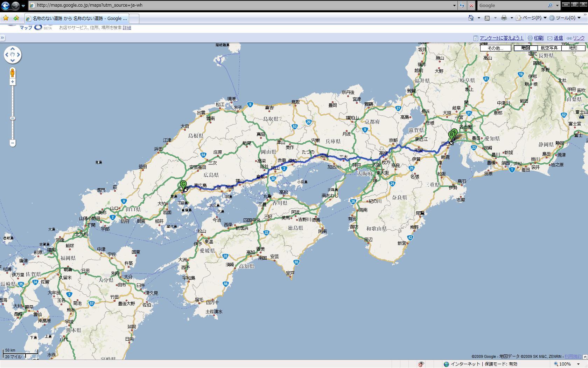Click the 岡山県 prefecture label on the map
Screen dimensions: 588x368
(x=268, y=152)
